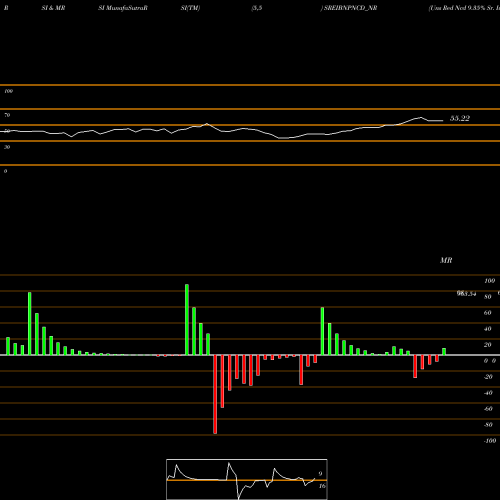Image resolution: width=500 pixels, height=500 pixels.
Task: Click the SREIBNPNCD_NR symbol text
Action: click(x=350, y=8)
